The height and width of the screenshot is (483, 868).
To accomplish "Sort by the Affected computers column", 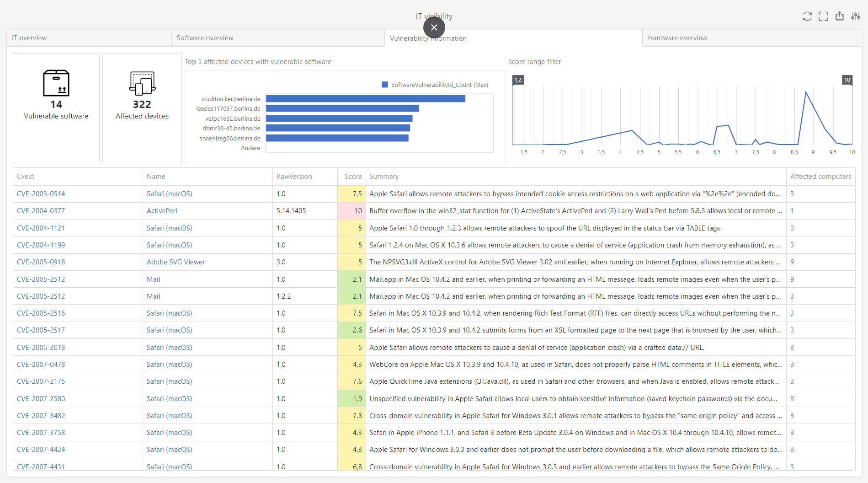I will click(x=820, y=176).
